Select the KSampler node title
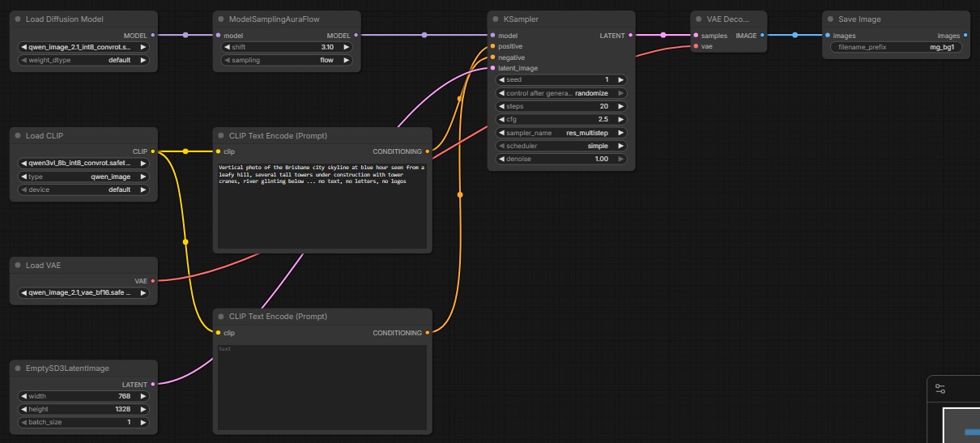 (521, 19)
